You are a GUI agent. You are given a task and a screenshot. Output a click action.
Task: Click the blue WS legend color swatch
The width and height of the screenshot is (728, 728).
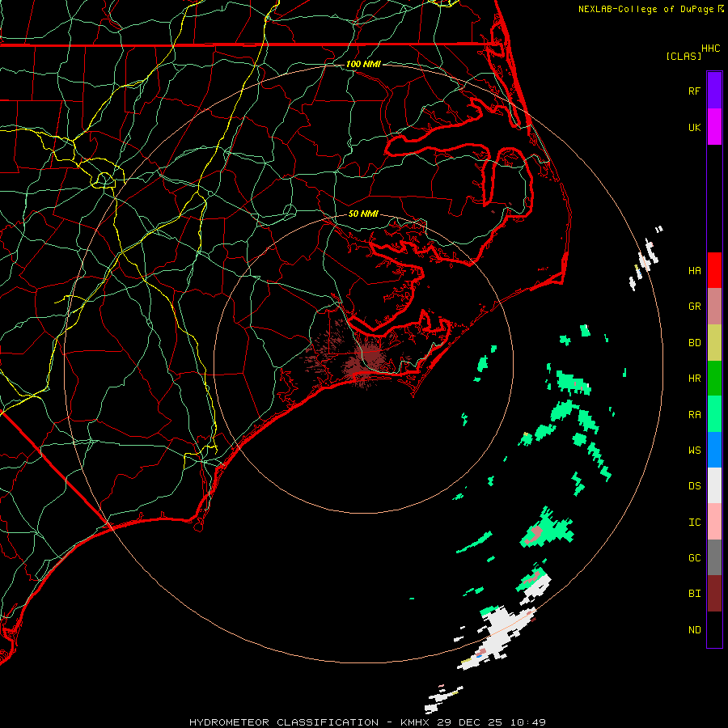click(x=714, y=450)
